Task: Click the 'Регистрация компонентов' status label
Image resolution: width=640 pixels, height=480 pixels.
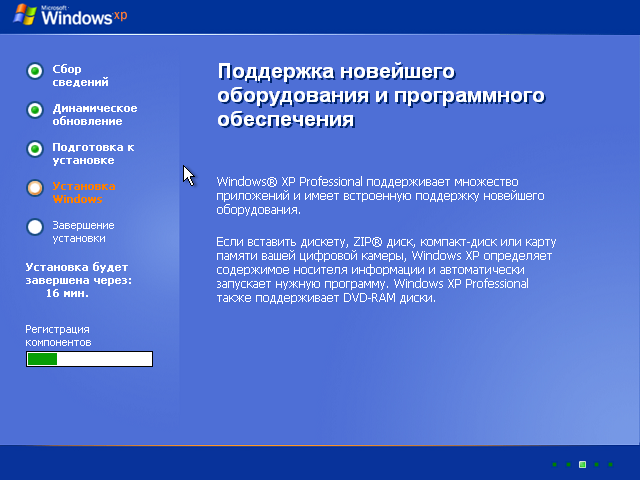Action: click(58, 336)
